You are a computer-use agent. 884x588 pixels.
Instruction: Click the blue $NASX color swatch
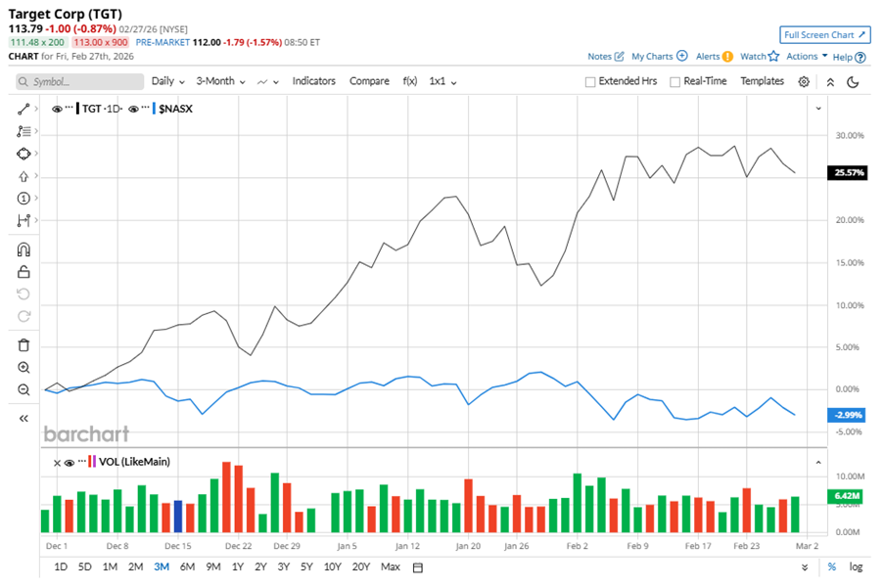click(154, 109)
